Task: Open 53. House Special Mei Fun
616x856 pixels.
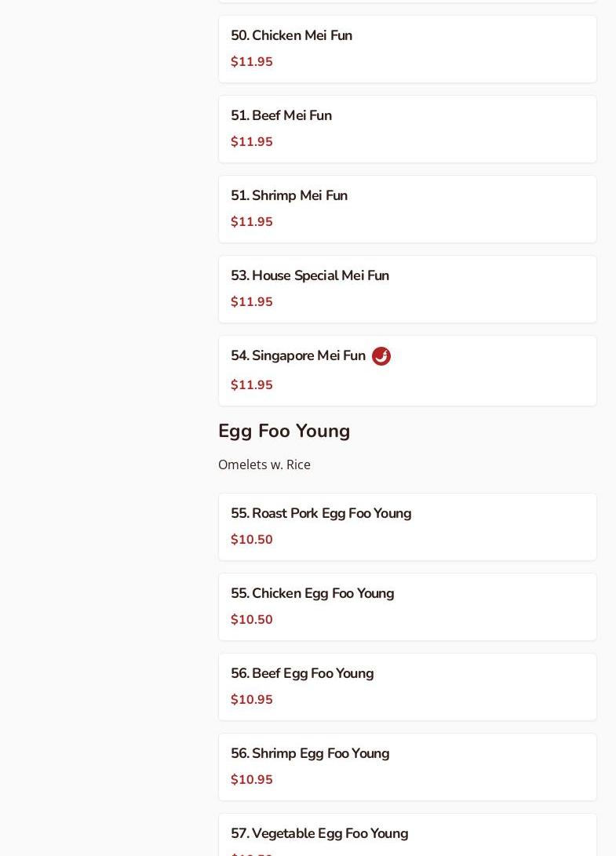Action: 310,276
